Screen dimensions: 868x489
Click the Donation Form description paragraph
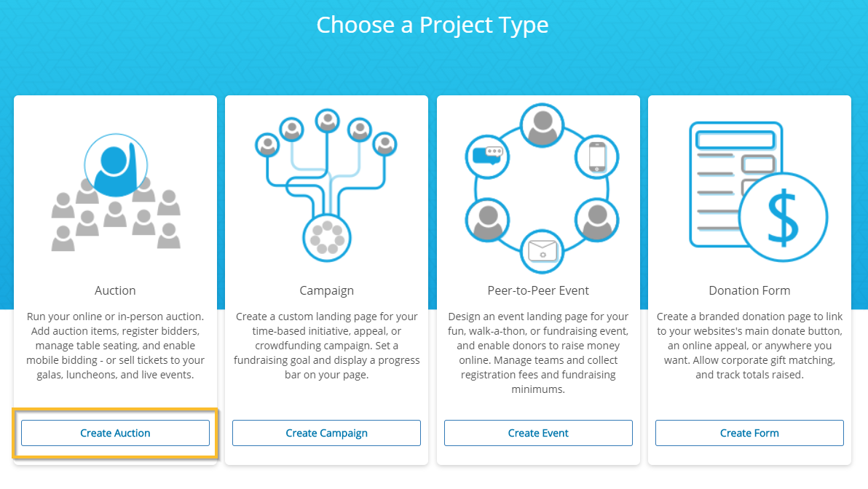click(x=749, y=345)
